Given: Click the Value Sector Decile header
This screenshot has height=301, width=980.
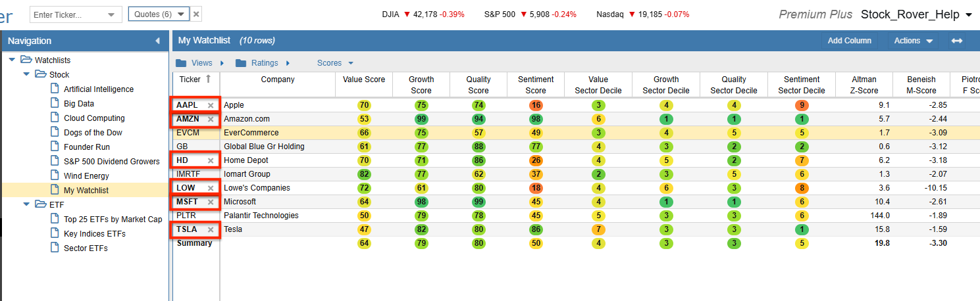Looking at the screenshot, I should point(598,85).
